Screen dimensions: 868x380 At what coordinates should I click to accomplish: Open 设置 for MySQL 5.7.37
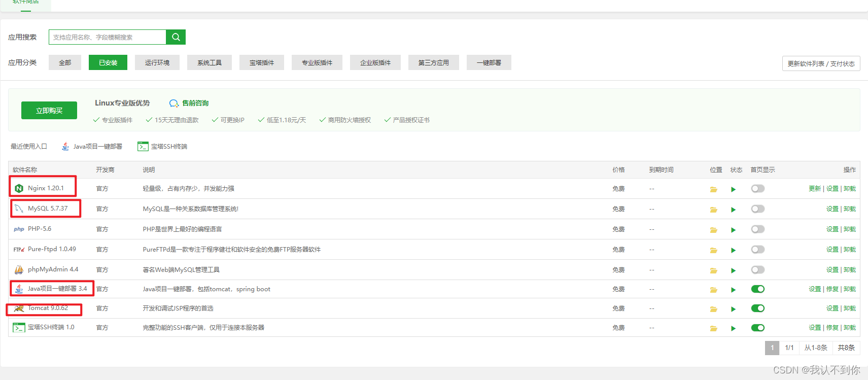pyautogui.click(x=832, y=209)
